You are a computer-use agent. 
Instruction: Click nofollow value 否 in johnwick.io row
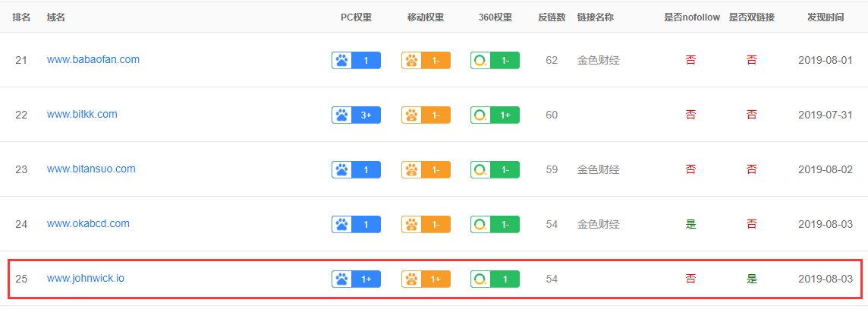coord(691,279)
